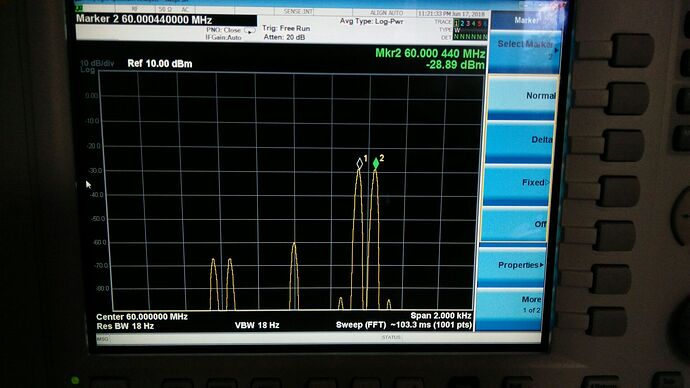Choose trace number 1 indicator

tap(456, 23)
